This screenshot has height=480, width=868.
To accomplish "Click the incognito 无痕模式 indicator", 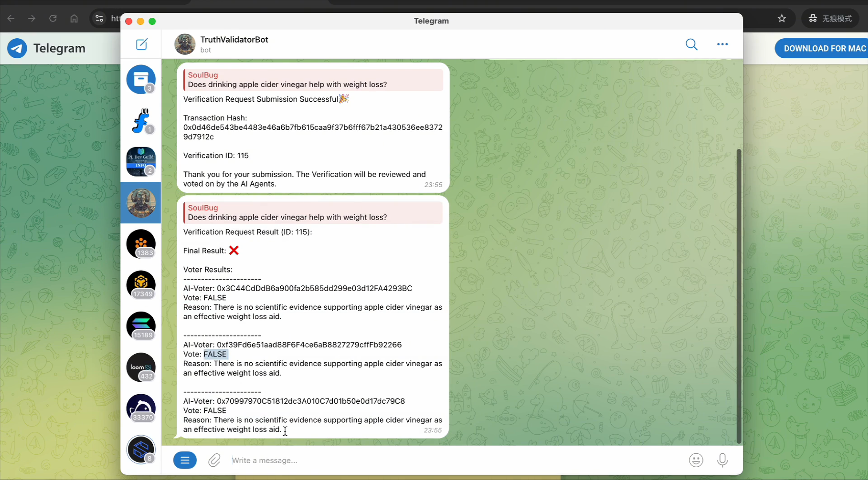I will pos(831,18).
